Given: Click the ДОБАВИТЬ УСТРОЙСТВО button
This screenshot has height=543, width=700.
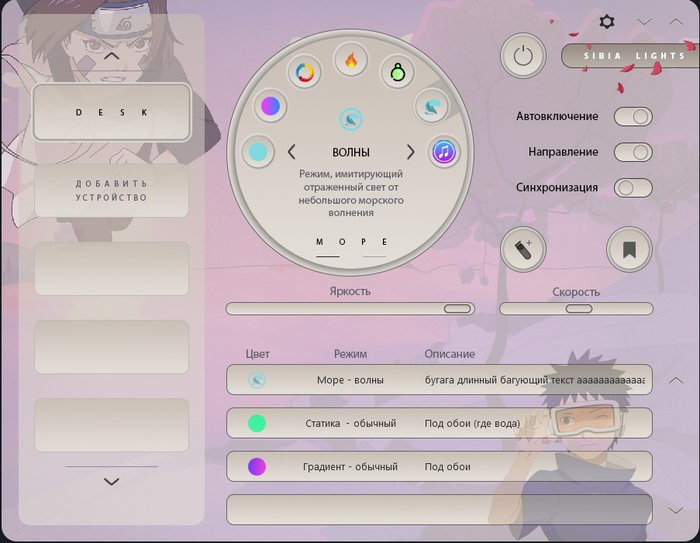Looking at the screenshot, I should tap(111, 190).
